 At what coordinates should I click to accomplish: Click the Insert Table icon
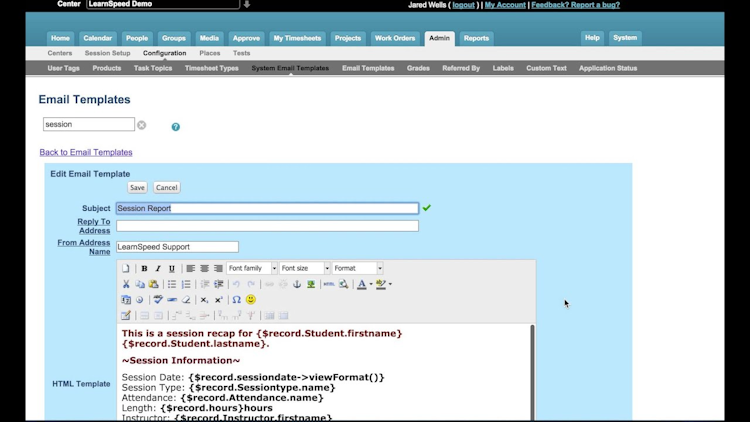(x=126, y=315)
